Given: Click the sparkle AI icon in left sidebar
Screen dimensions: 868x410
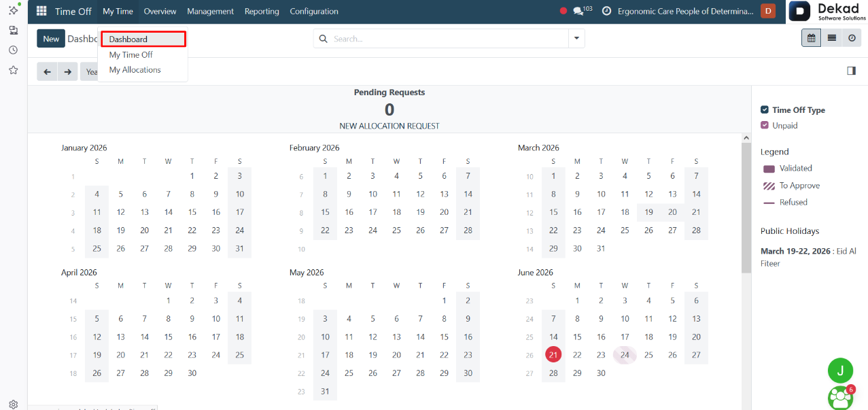Looking at the screenshot, I should coord(13,10).
